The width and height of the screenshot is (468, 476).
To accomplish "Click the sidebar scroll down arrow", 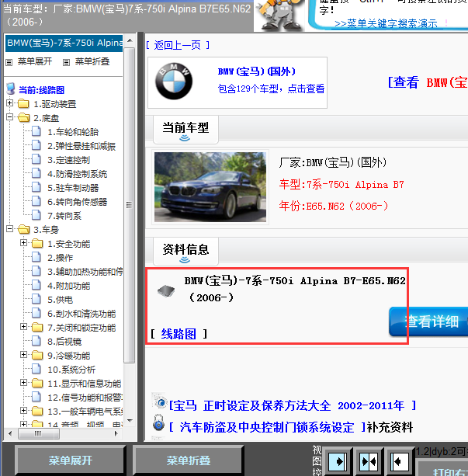I will point(130,420).
